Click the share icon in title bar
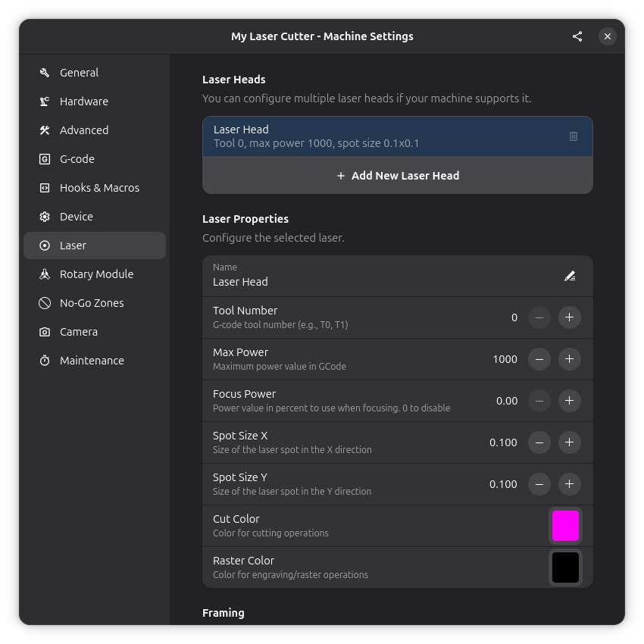 [577, 36]
